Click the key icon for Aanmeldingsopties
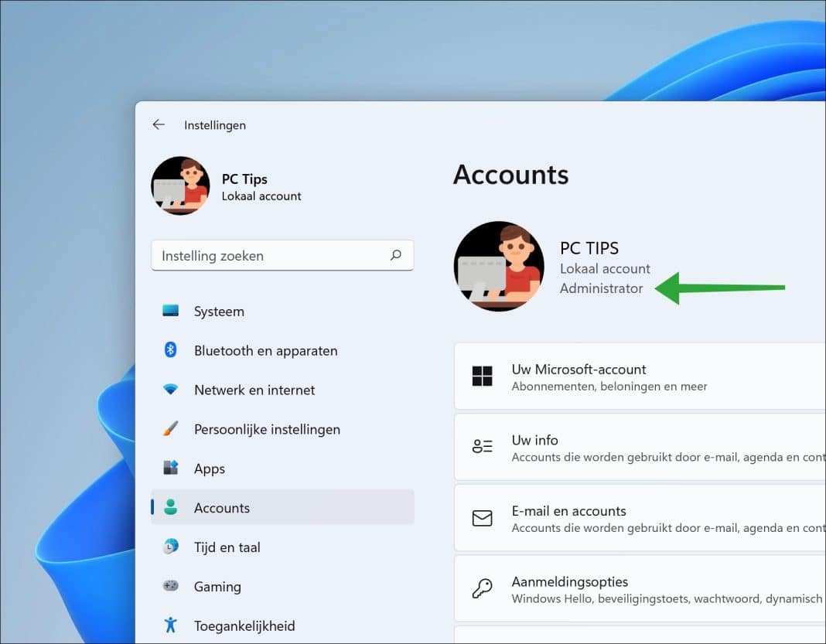The image size is (826, 644). [x=482, y=588]
